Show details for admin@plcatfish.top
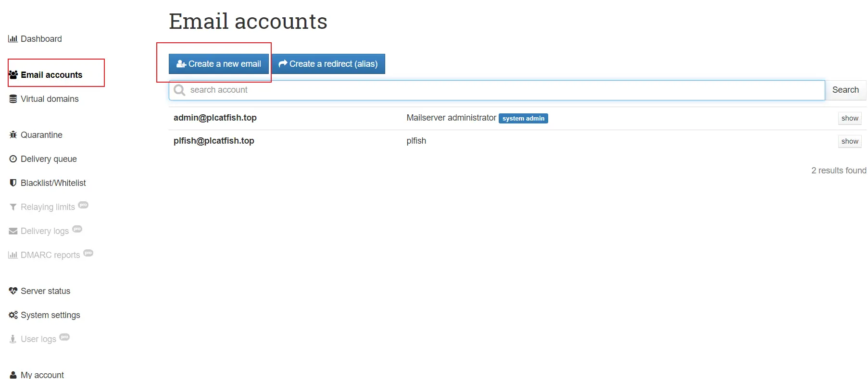Image resolution: width=868 pixels, height=379 pixels. tap(850, 118)
